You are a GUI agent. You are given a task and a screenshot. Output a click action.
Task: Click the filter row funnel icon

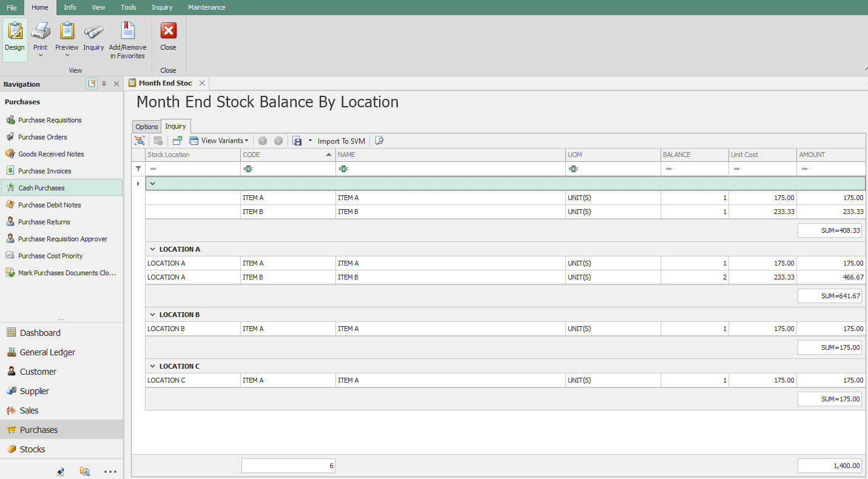(x=138, y=169)
